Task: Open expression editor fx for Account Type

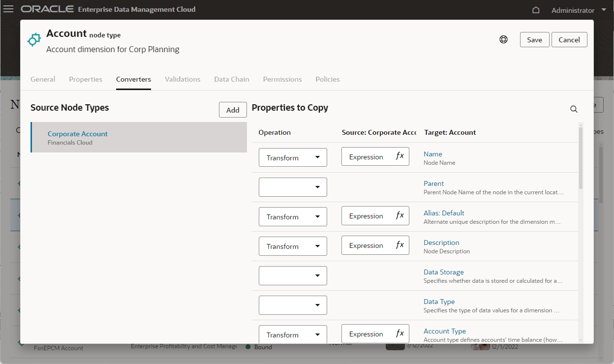Action: pyautogui.click(x=400, y=334)
